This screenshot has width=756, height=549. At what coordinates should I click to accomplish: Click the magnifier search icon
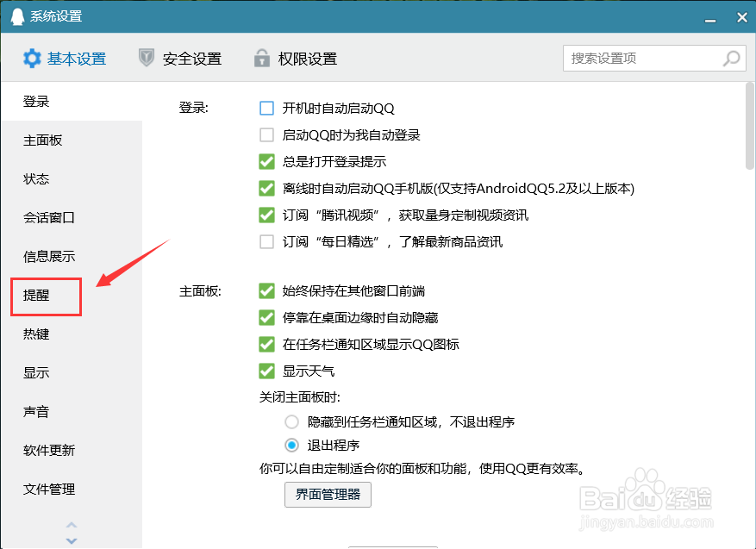click(x=731, y=59)
